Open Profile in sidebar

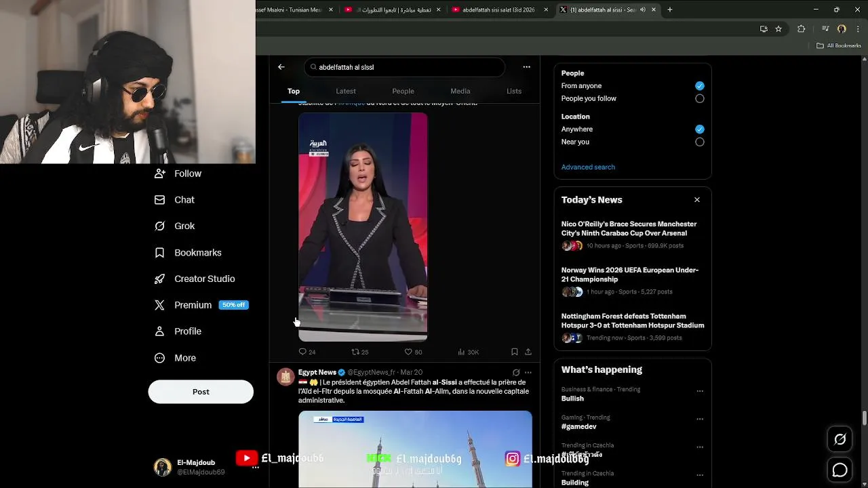[x=178, y=331]
